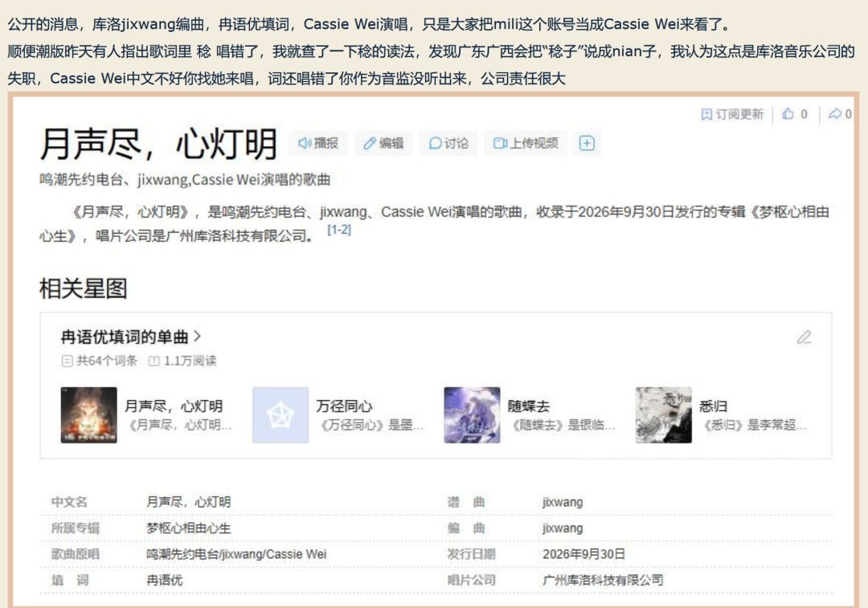
Task: Click the 唱片公司 field label
Action: (x=471, y=580)
